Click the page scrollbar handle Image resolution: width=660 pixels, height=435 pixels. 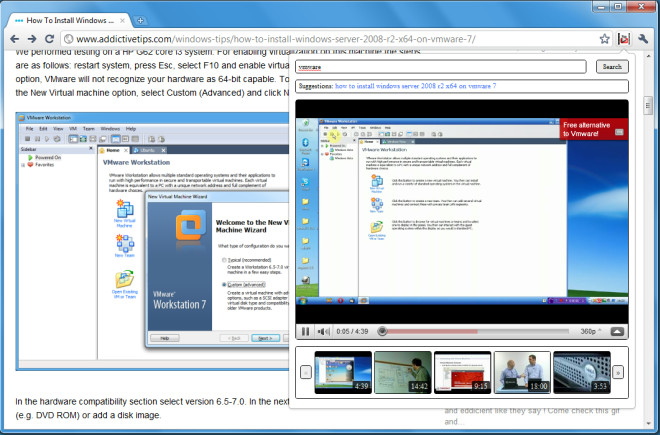point(648,105)
